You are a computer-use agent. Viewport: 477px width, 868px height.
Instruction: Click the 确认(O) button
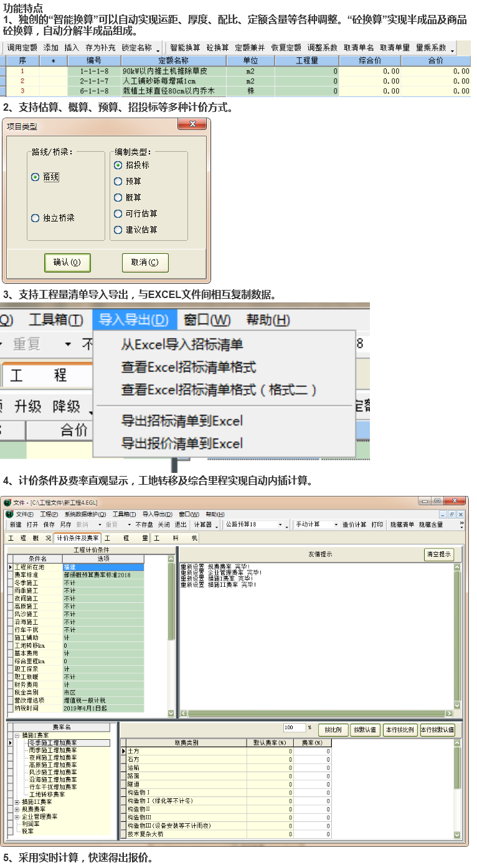pos(67,263)
